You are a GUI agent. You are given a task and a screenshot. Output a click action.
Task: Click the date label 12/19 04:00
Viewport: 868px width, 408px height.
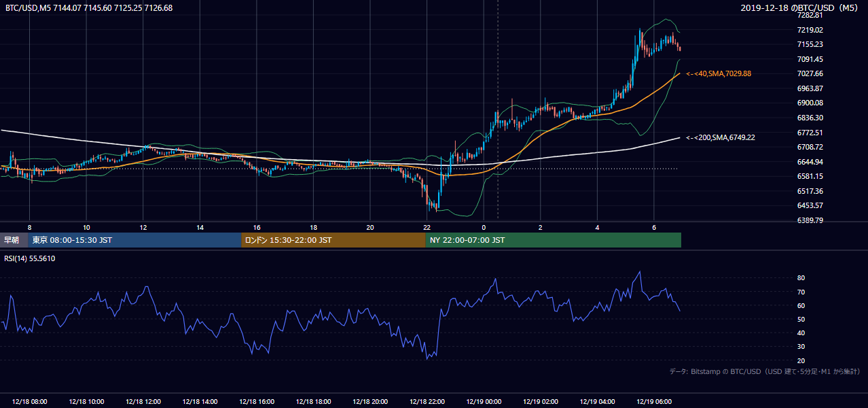point(597,402)
